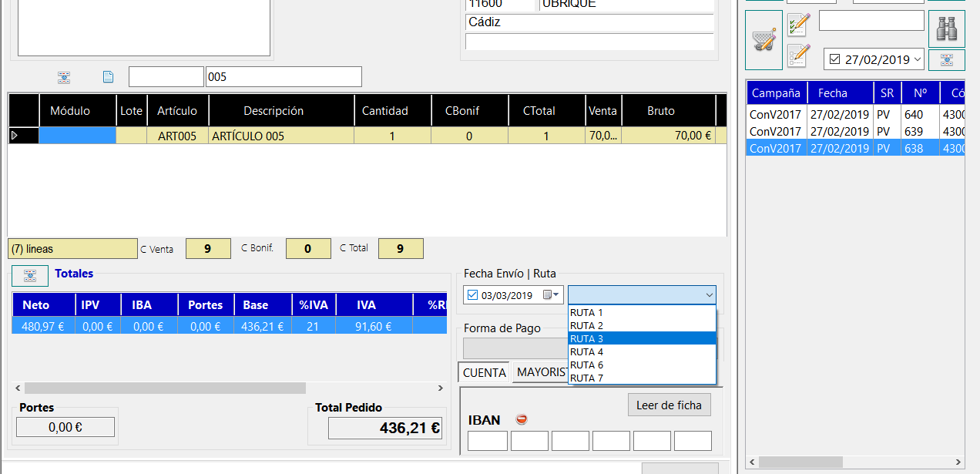Switch to the CUENTA tab
The image size is (980, 474).
point(485,372)
